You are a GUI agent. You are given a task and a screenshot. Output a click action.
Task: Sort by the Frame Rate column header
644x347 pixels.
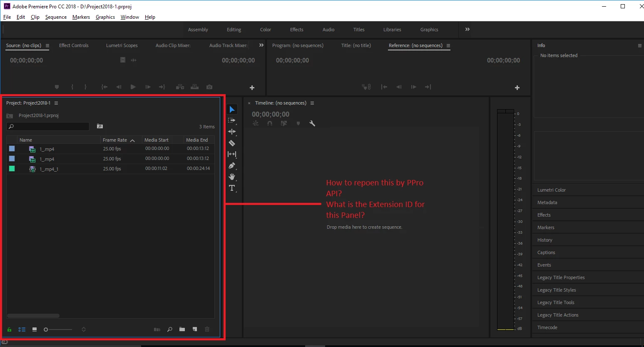pos(115,140)
